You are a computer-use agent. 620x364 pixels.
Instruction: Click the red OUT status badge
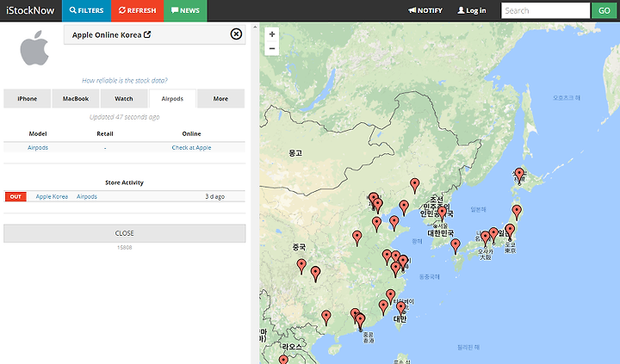click(x=15, y=196)
